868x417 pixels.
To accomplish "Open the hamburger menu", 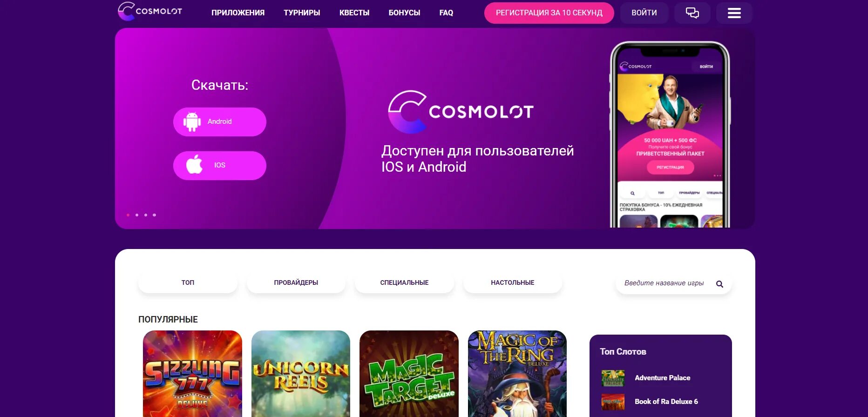I will click(734, 13).
